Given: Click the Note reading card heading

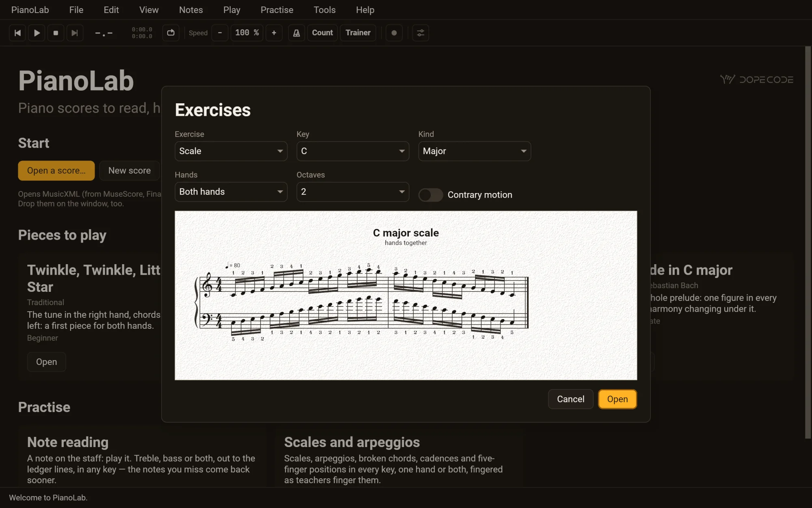Looking at the screenshot, I should point(68,442).
